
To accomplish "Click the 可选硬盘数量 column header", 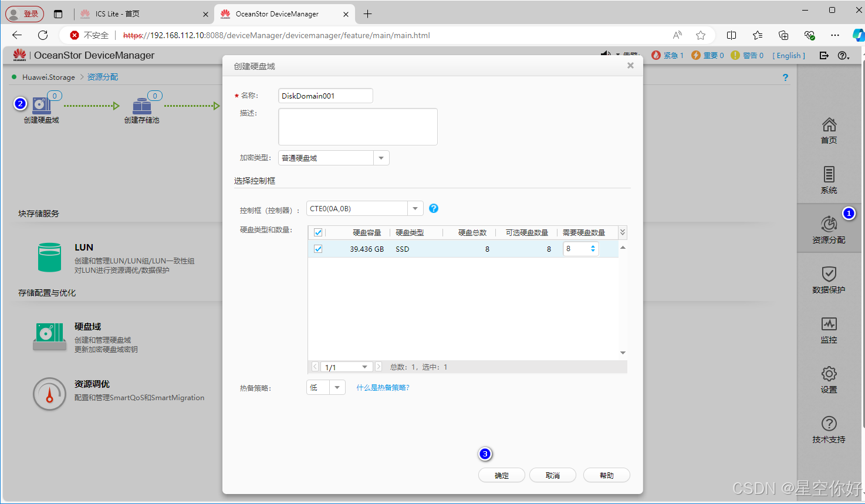I will [527, 233].
